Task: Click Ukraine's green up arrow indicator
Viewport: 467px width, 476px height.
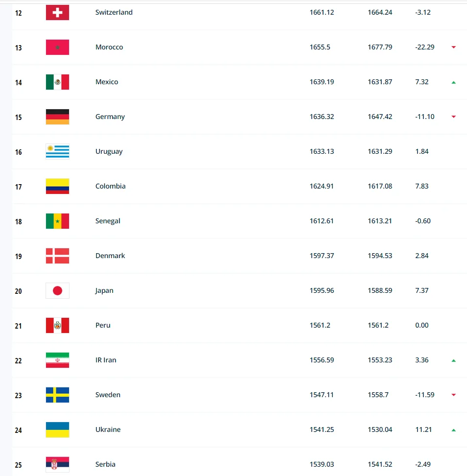Action: pos(454,430)
